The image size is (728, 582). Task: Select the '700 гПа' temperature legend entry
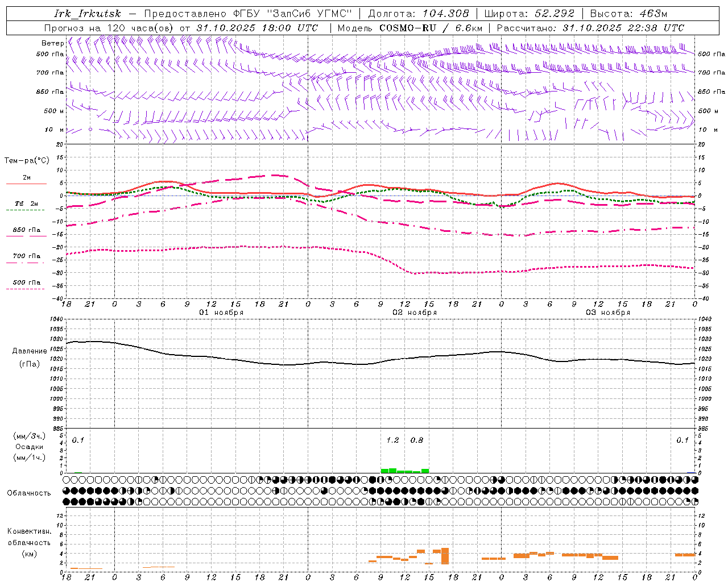coord(27,256)
